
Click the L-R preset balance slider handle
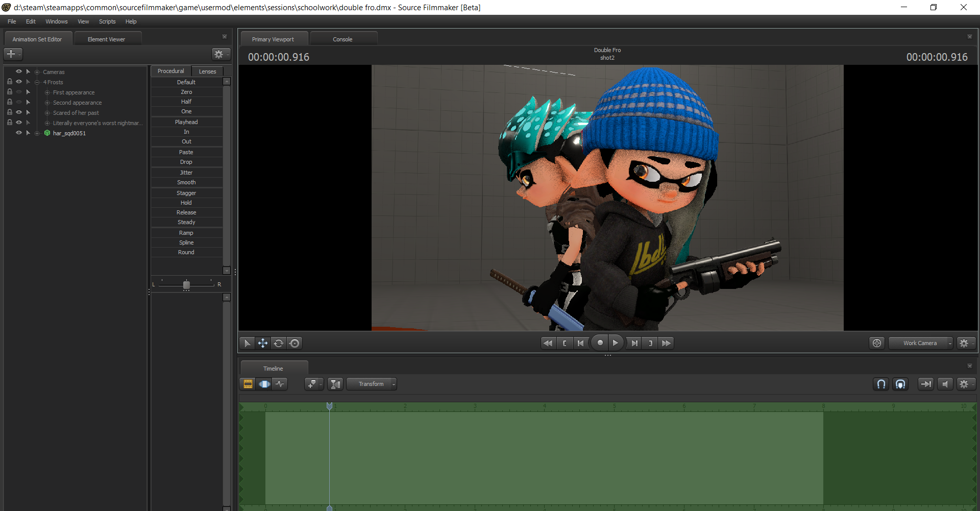tap(186, 285)
